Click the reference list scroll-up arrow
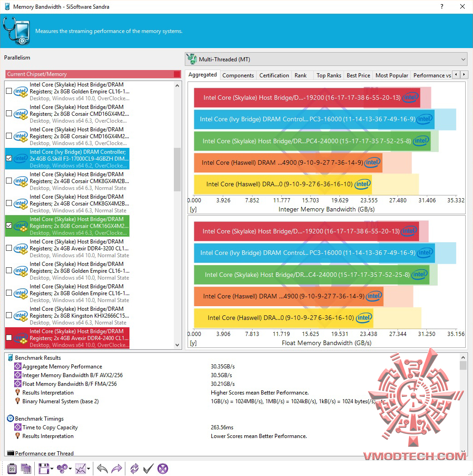Image resolution: width=473 pixels, height=476 pixels. [177, 86]
